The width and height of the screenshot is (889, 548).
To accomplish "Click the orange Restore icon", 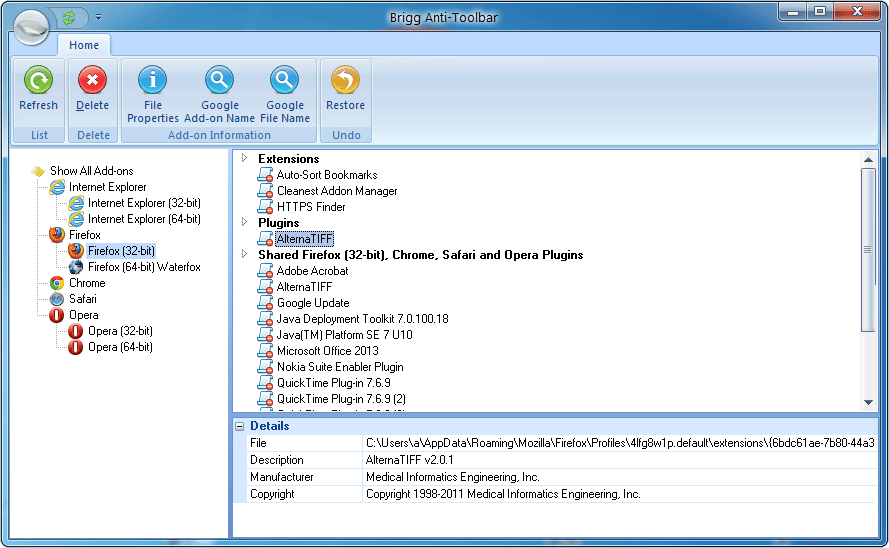I will click(345, 80).
